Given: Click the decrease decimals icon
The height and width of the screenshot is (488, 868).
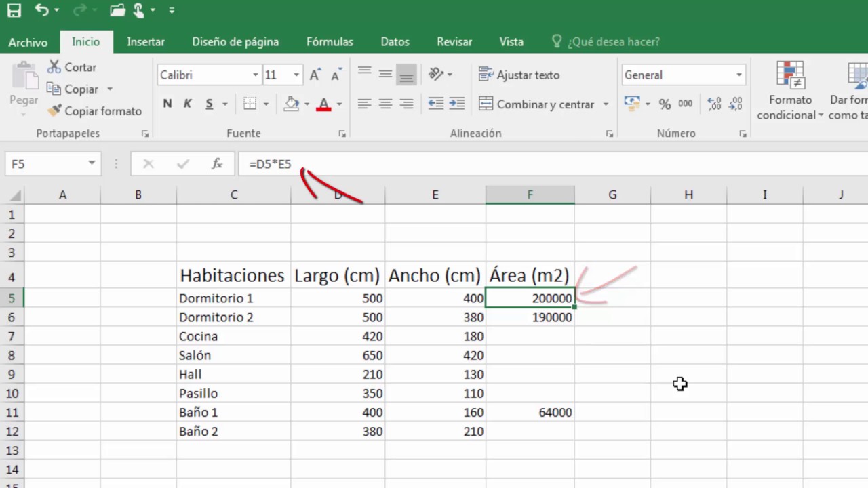Looking at the screenshot, I should [735, 104].
